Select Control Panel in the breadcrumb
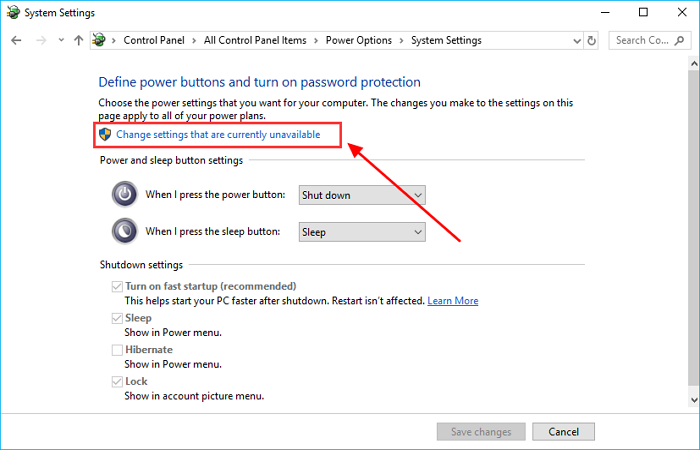 [x=154, y=41]
